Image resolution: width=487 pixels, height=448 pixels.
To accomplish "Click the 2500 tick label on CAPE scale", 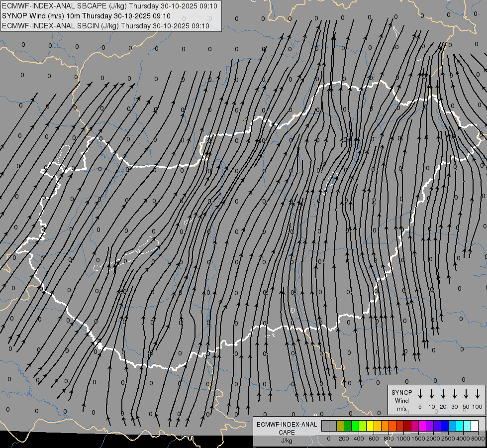I will (448, 439).
